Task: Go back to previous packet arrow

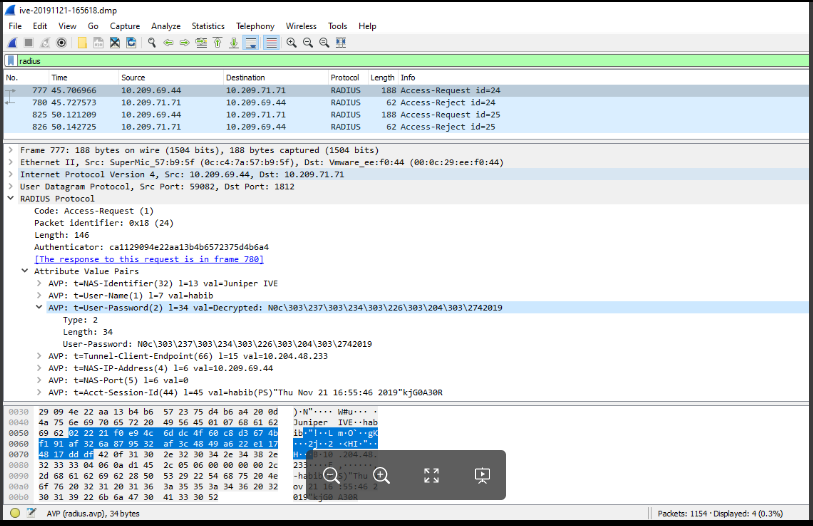Action: click(x=168, y=43)
